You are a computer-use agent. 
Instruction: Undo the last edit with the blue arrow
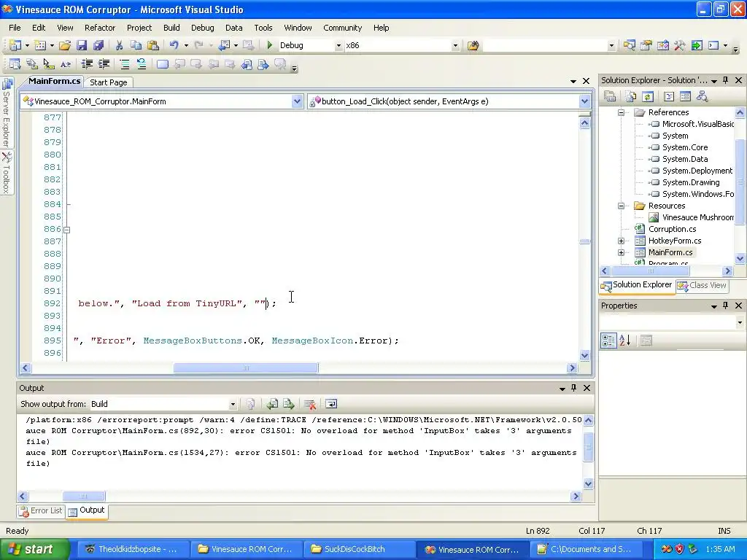[174, 45]
